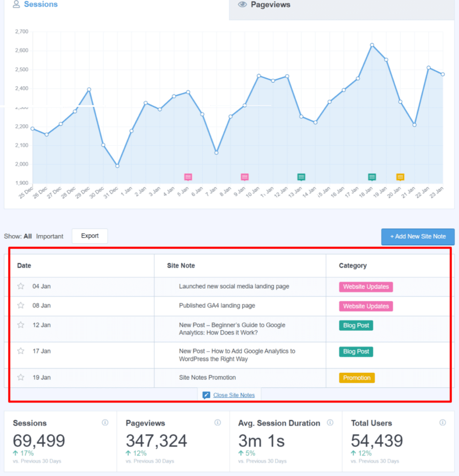The height and width of the screenshot is (476, 459).
Task: Open the info tooltip beside Total Users
Action: pyautogui.click(x=442, y=422)
